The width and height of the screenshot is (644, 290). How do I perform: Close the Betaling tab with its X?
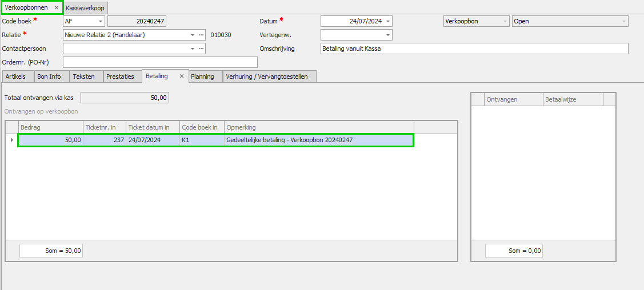182,76
